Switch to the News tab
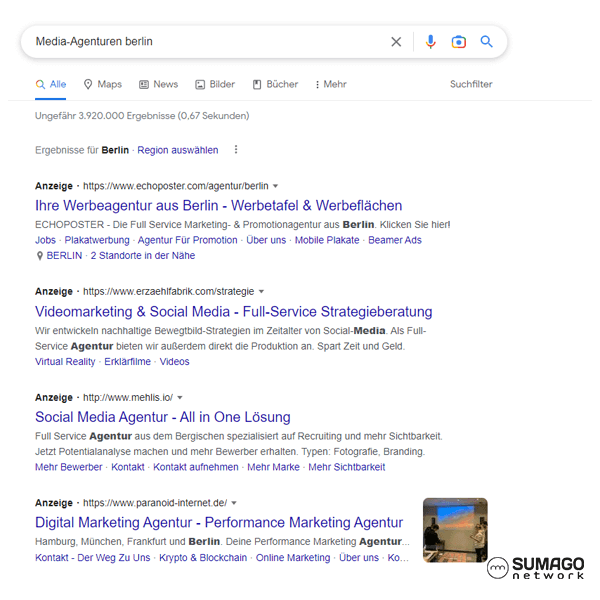Screen dimensions: 600x600 coord(158,84)
